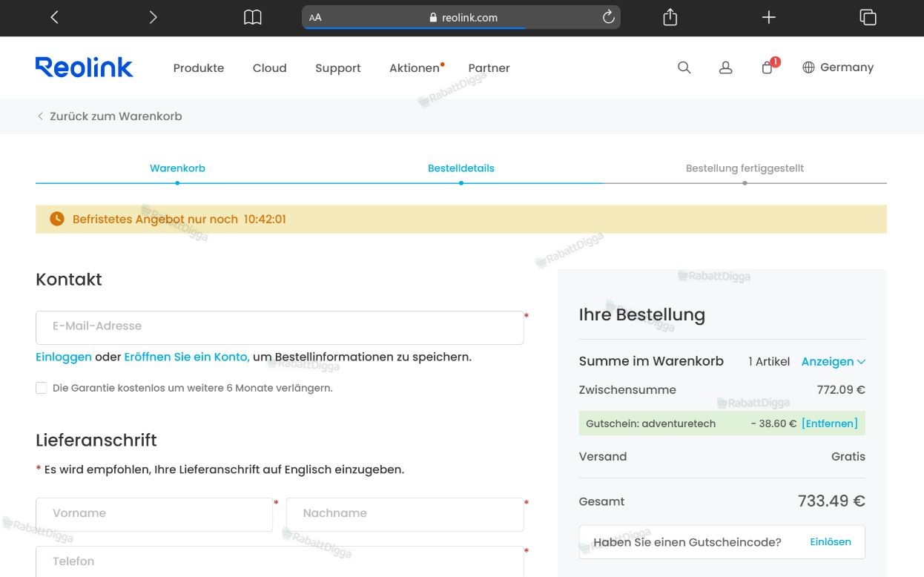The image size is (924, 577).
Task: Click the Einloggen link
Action: pos(64,357)
